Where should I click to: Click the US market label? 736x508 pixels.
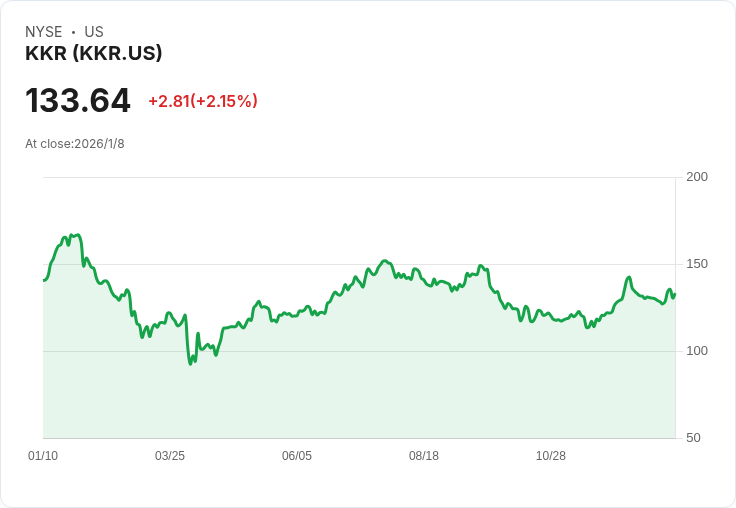(94, 32)
